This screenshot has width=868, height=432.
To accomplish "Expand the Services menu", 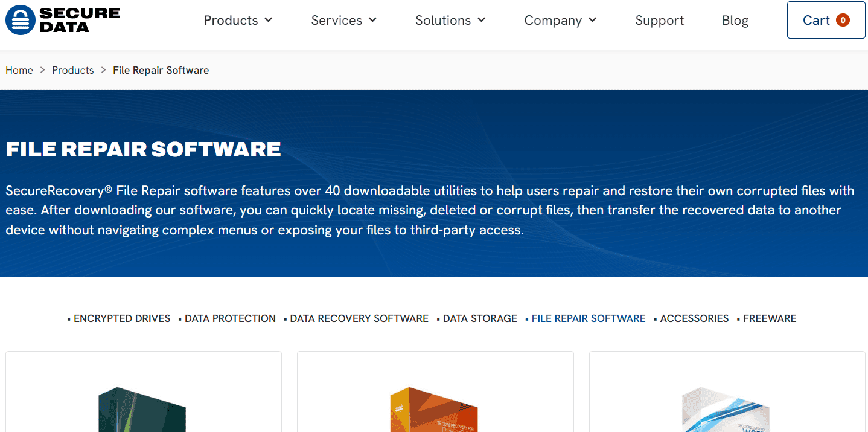I will (343, 21).
